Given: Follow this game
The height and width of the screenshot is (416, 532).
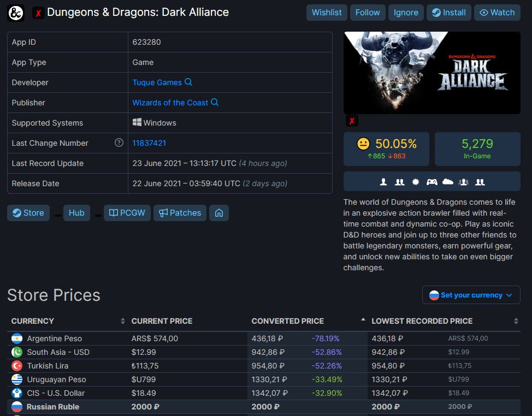Looking at the screenshot, I should point(368,13).
